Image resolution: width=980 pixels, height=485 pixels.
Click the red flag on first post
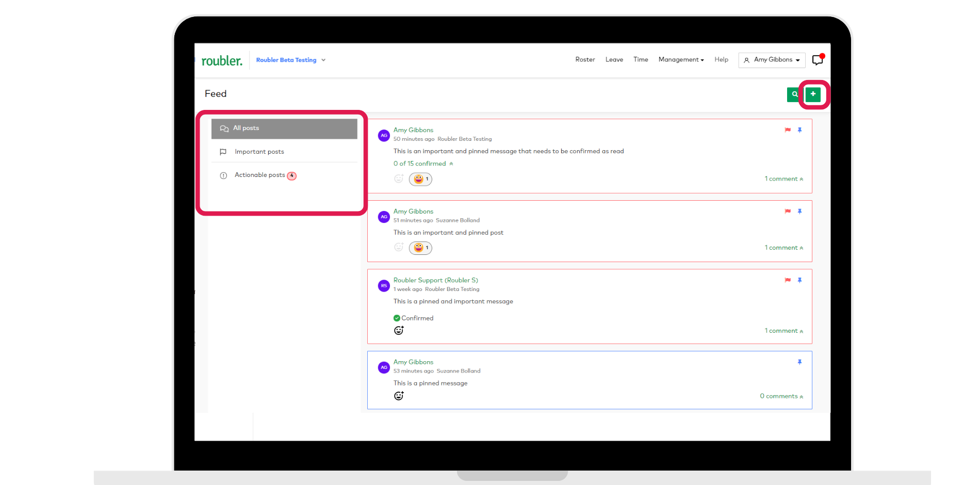788,130
